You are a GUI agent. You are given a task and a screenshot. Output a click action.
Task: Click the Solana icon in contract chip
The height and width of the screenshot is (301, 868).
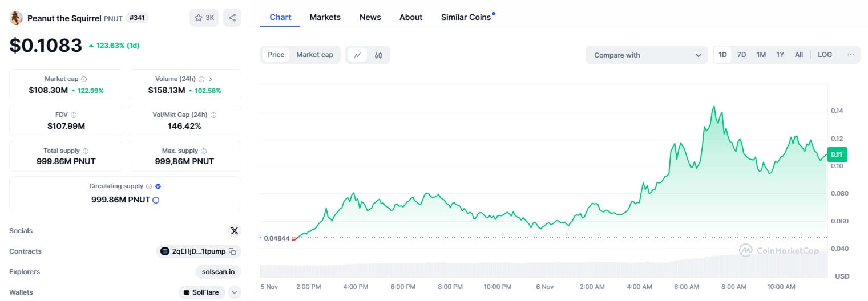165,251
